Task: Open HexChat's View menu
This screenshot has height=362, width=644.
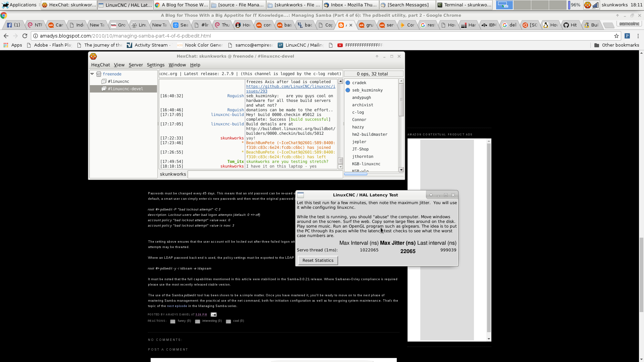Action: pos(119,65)
